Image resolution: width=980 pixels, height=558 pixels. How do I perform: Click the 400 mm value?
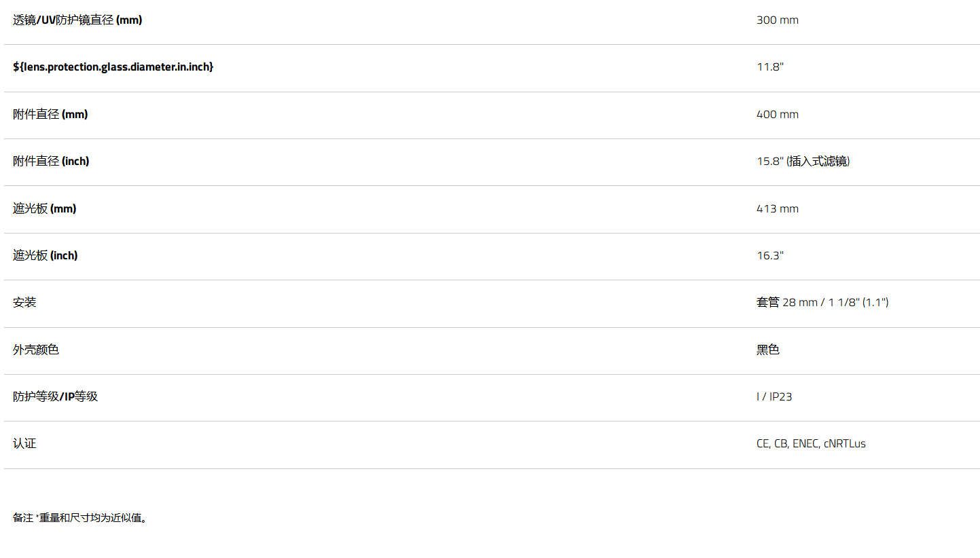click(x=778, y=115)
